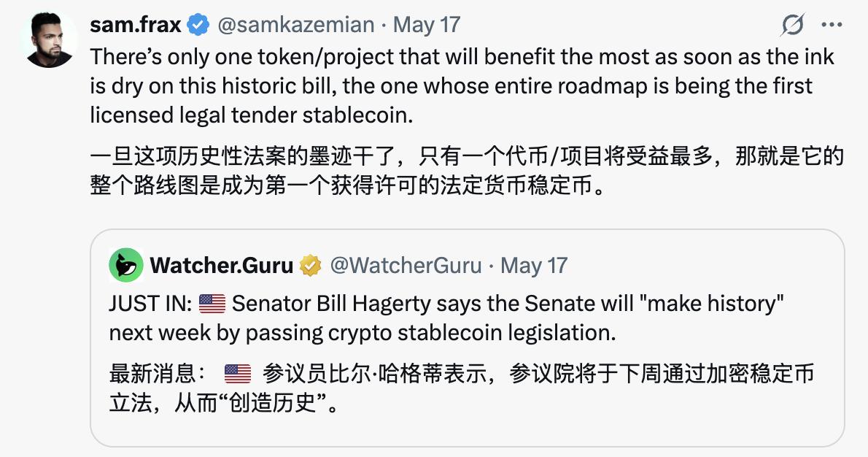Click the US flag emoji after "JUST IN:"
Screen dimensions: 868x457
point(212,303)
